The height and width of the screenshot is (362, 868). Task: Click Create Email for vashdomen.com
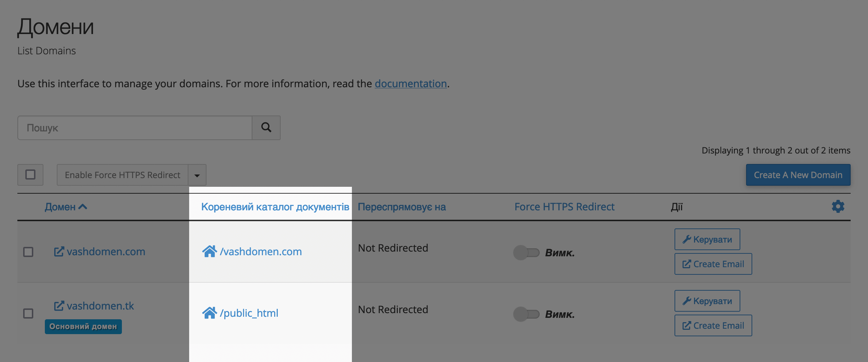point(713,264)
